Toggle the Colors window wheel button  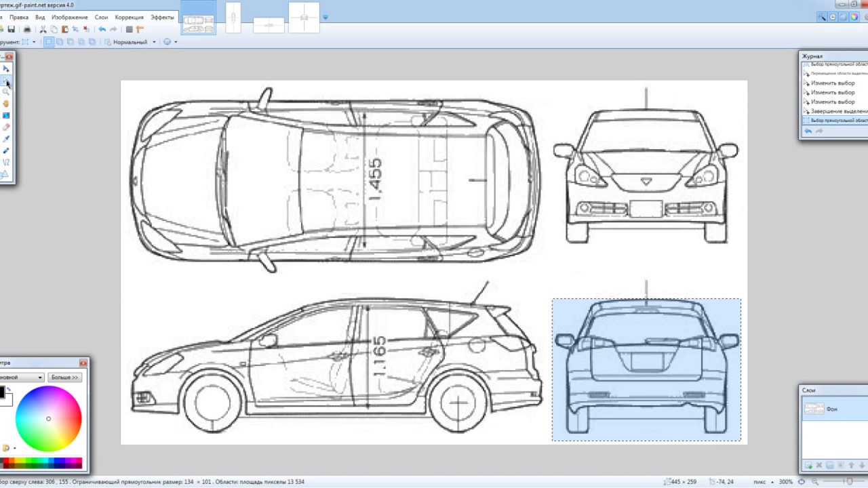pos(854,17)
